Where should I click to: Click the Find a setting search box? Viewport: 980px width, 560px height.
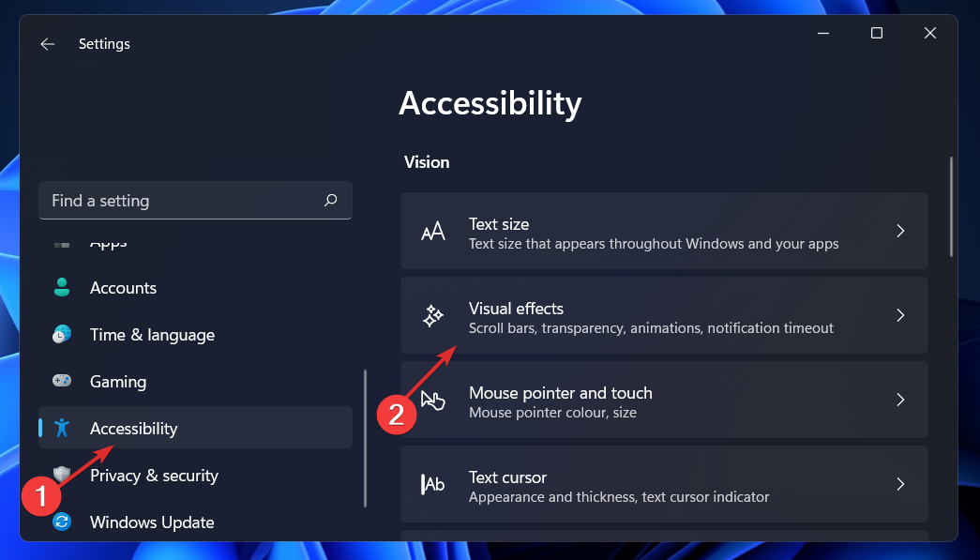196,200
